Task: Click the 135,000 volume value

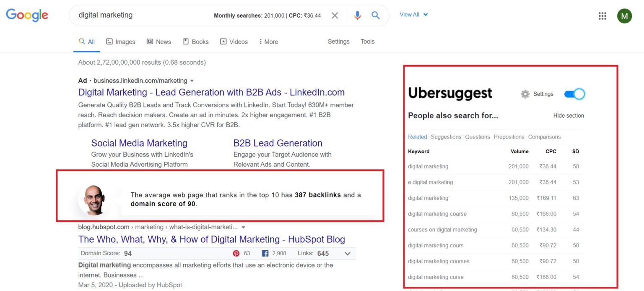Action: 519,198
